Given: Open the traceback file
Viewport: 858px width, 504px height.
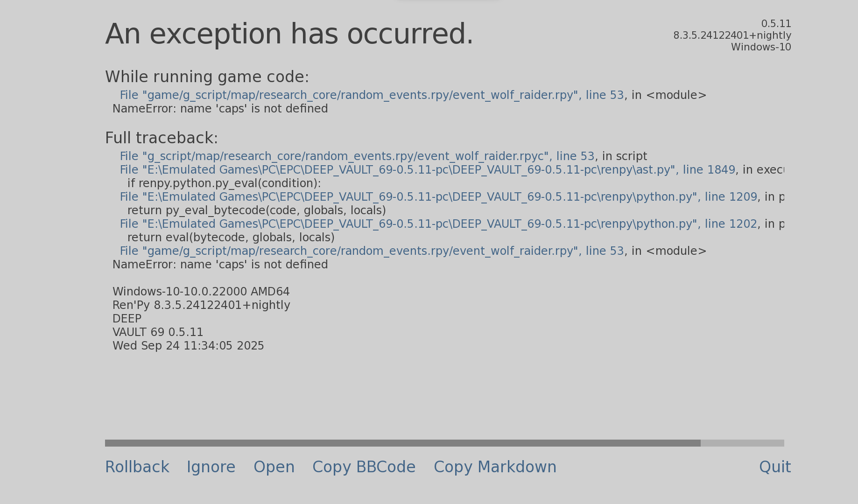Looking at the screenshot, I should tap(274, 467).
